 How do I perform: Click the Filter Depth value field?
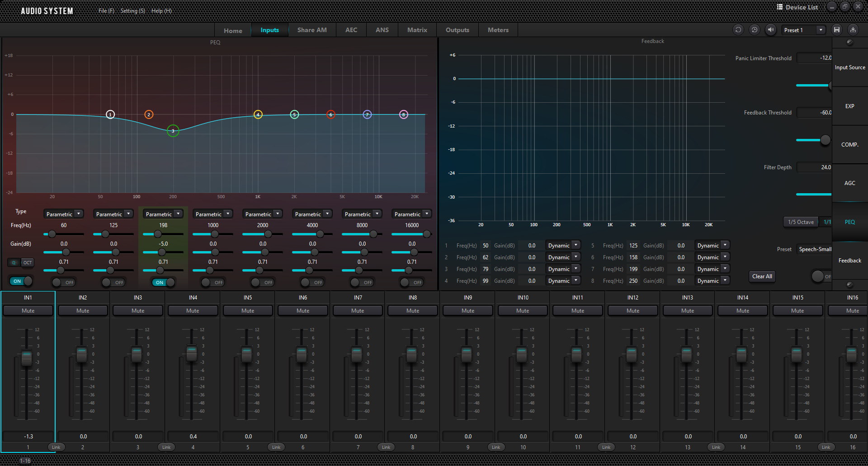814,167
